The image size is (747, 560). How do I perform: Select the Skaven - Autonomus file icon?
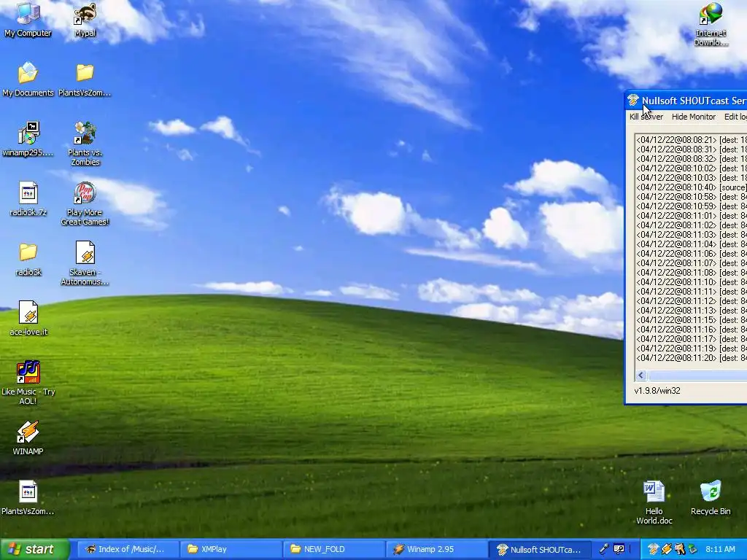click(85, 262)
